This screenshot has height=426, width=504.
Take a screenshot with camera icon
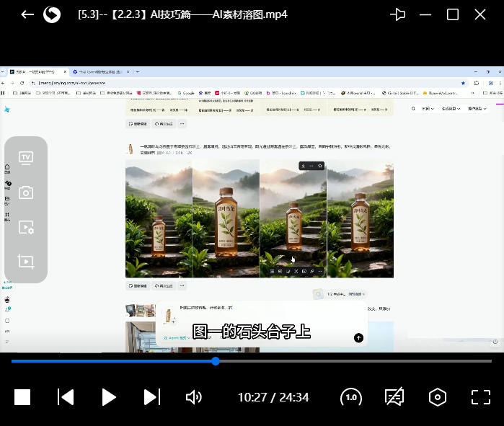coord(26,192)
